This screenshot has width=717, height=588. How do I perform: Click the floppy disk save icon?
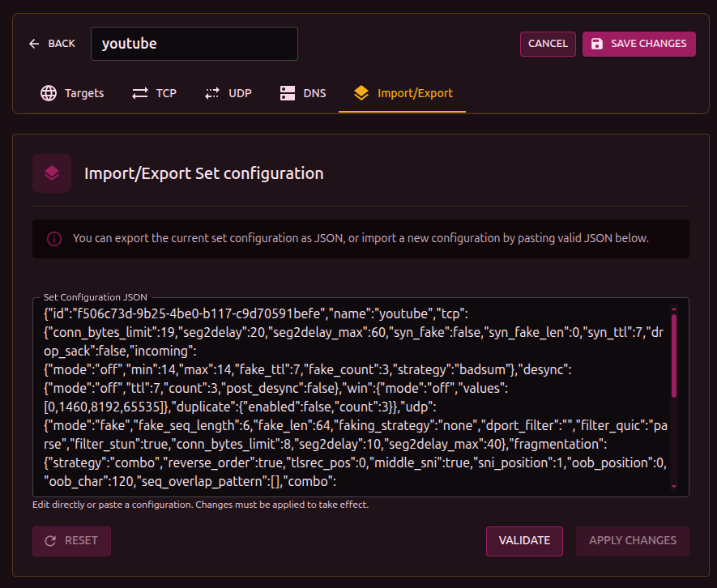pyautogui.click(x=597, y=44)
